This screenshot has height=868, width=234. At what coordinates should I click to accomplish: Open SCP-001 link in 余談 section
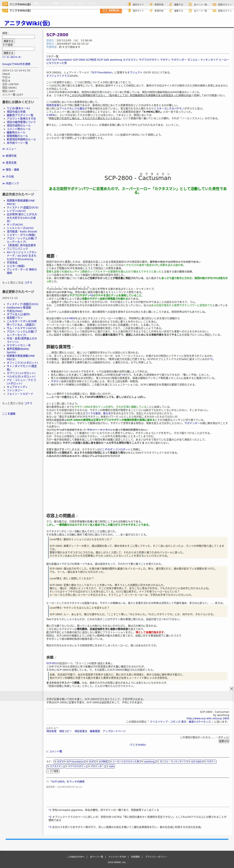click(52, 663)
